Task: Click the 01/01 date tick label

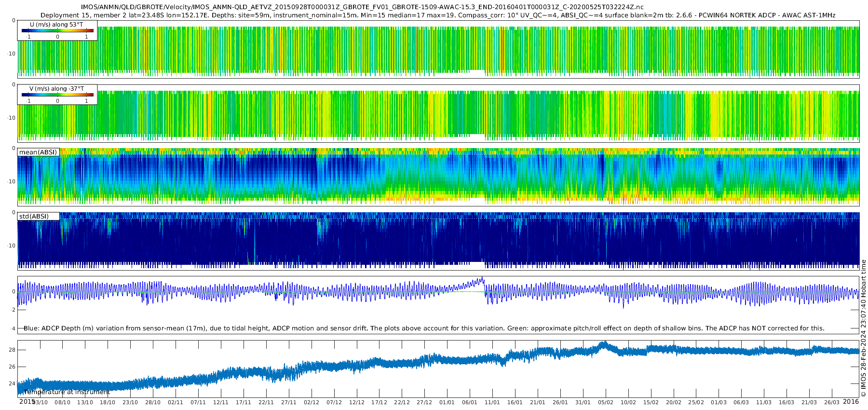Action: (447, 402)
